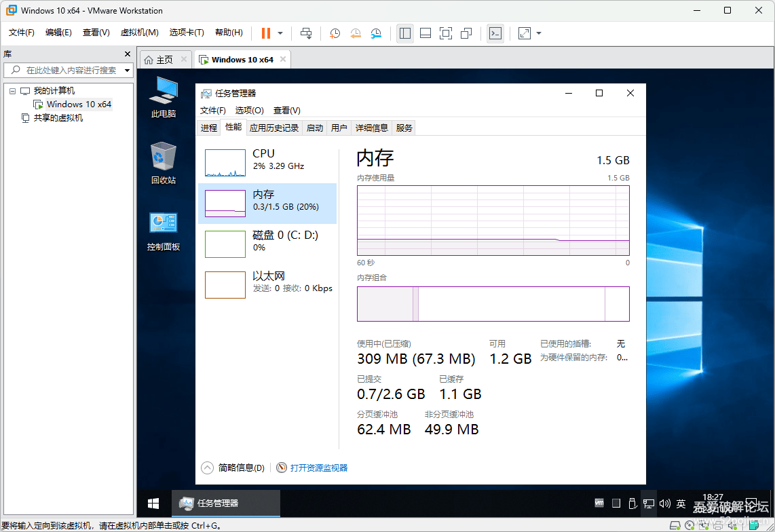
Task: Click 回收站 recycle bin desktop icon
Action: 164,163
